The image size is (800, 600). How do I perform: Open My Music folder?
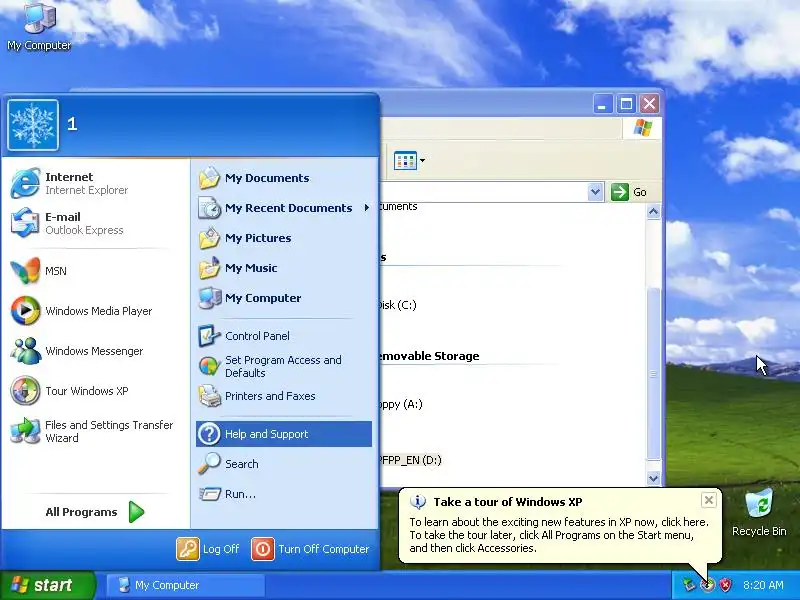[284, 268]
